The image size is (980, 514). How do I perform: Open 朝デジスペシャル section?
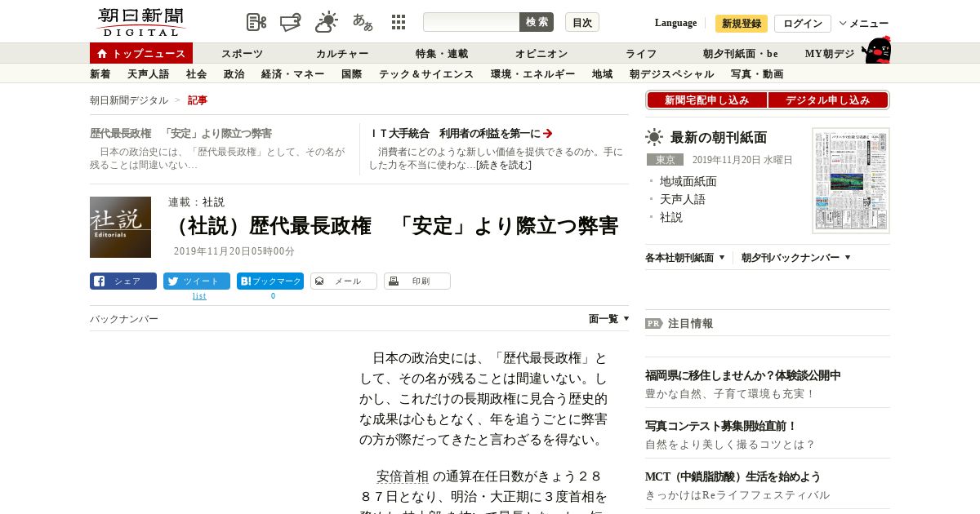(x=672, y=74)
